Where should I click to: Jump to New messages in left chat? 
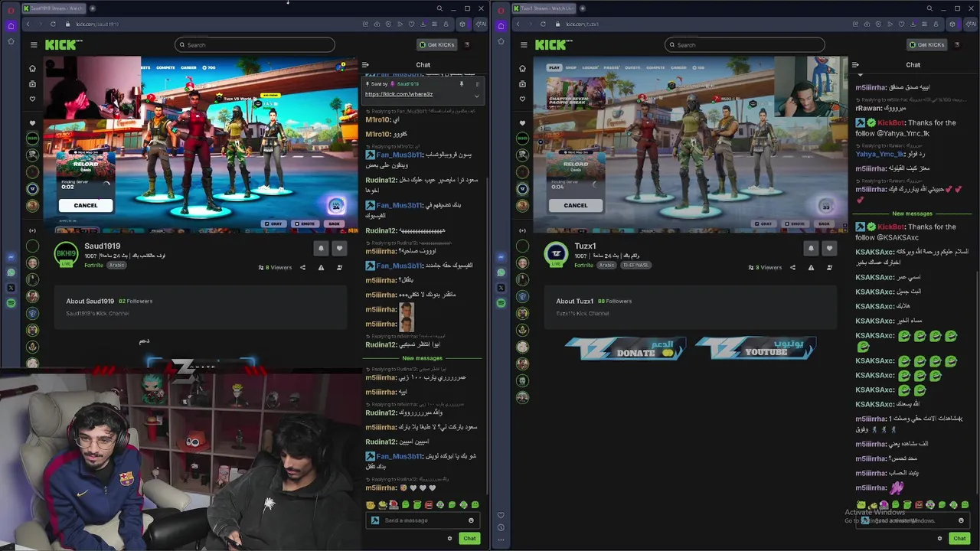(422, 358)
